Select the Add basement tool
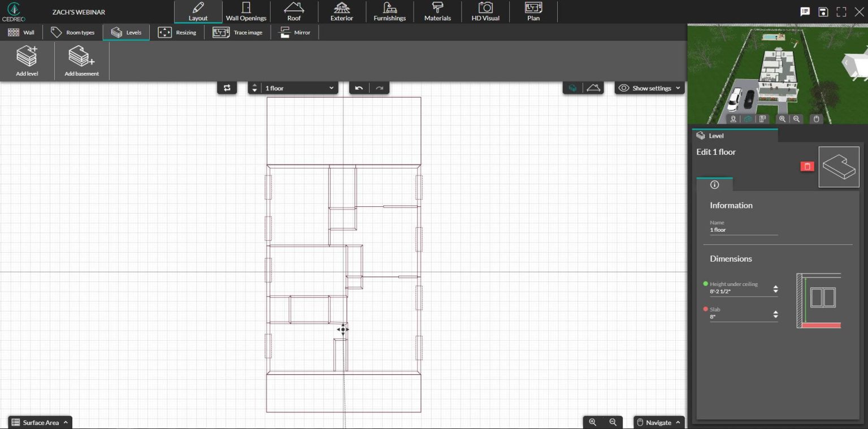Image resolution: width=868 pixels, height=429 pixels. pyautogui.click(x=80, y=60)
